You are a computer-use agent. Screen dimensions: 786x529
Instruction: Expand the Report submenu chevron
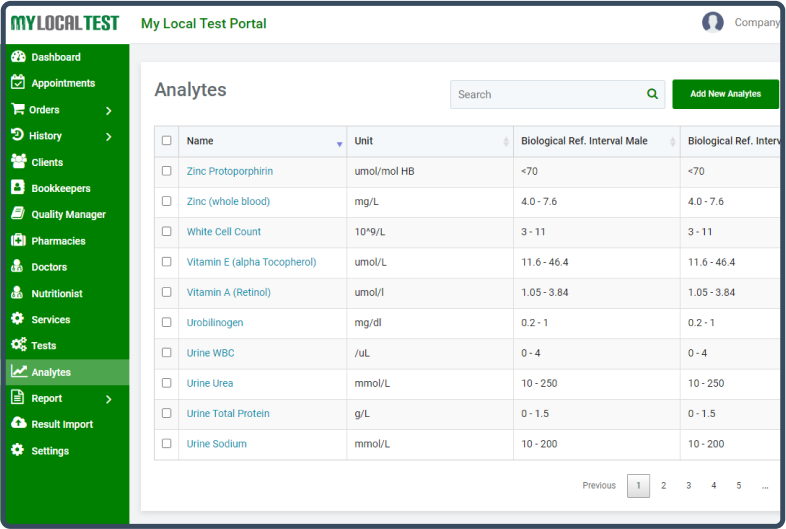(x=109, y=399)
